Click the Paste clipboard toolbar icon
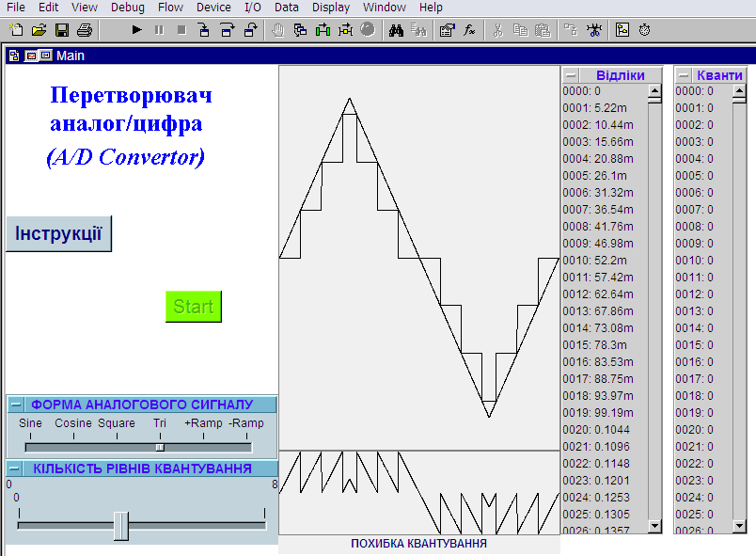 (x=543, y=30)
